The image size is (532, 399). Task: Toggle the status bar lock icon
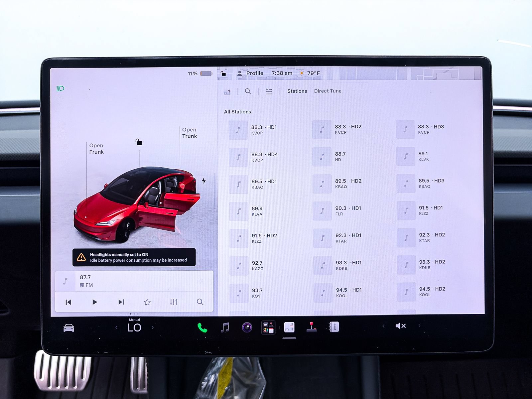tap(223, 73)
